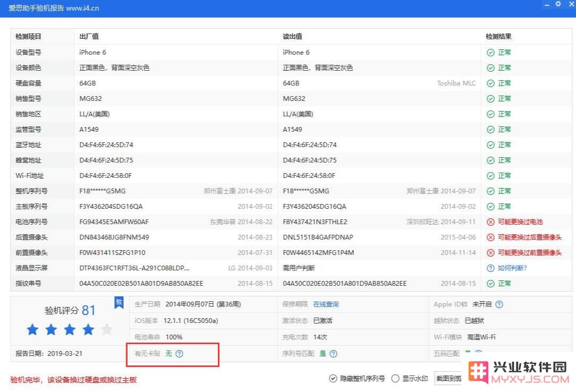Click the 已越狱 jailbreak status value
This screenshot has width=576, height=392.
click(x=475, y=321)
